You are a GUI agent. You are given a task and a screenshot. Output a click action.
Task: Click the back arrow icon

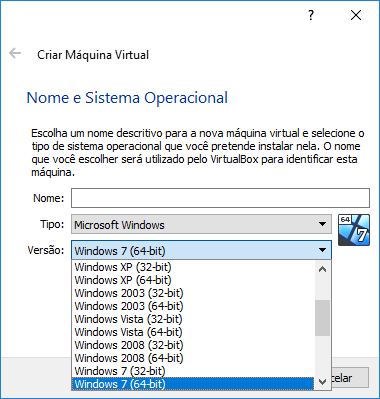[15, 53]
